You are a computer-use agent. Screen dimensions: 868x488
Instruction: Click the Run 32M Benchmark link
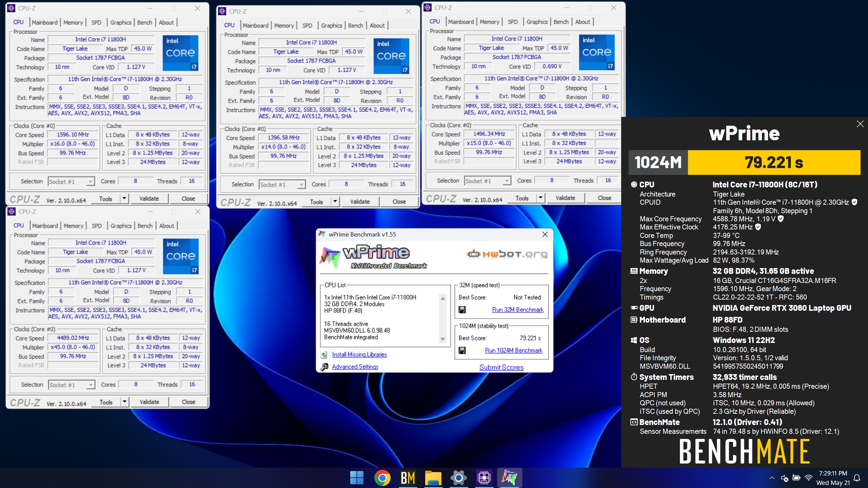point(518,310)
